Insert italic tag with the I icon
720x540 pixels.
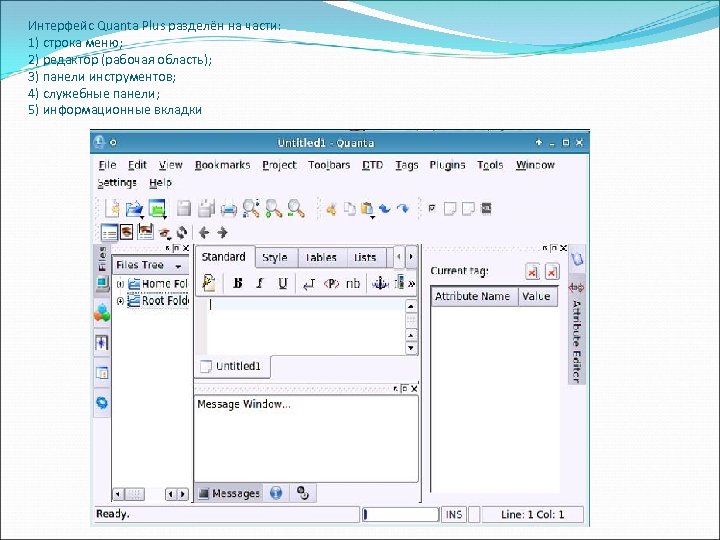(x=260, y=283)
